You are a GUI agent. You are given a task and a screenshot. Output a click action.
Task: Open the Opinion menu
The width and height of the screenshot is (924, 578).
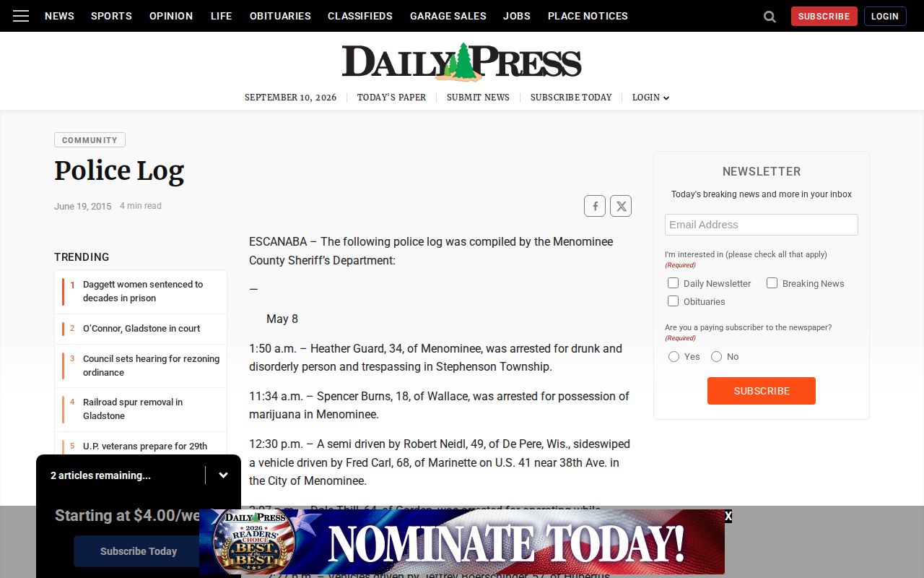[171, 16]
